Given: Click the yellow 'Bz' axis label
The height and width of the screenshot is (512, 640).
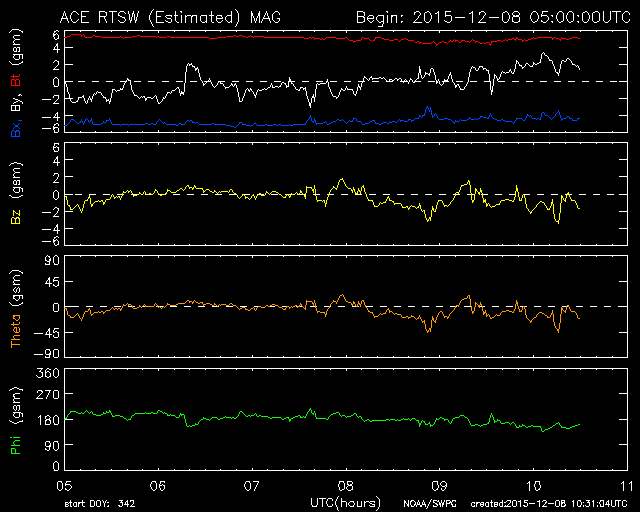Looking at the screenshot, I should [16, 215].
